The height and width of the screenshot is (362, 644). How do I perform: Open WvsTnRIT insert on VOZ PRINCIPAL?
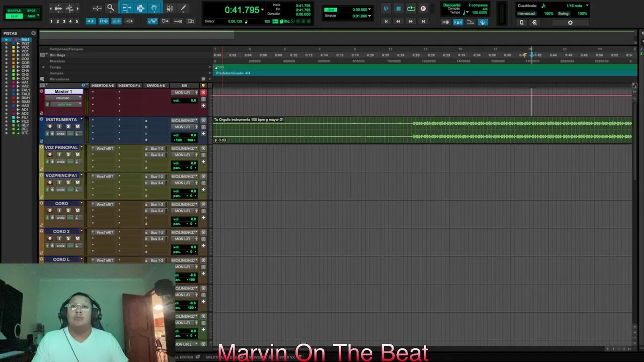click(x=105, y=148)
